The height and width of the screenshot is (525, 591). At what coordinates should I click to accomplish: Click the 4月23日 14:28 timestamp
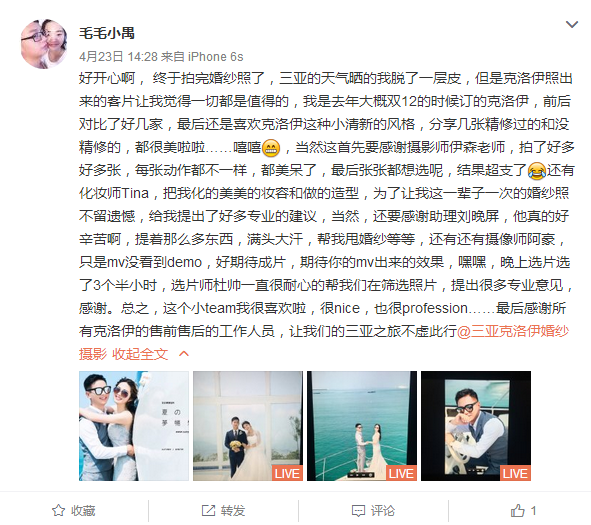118,57
